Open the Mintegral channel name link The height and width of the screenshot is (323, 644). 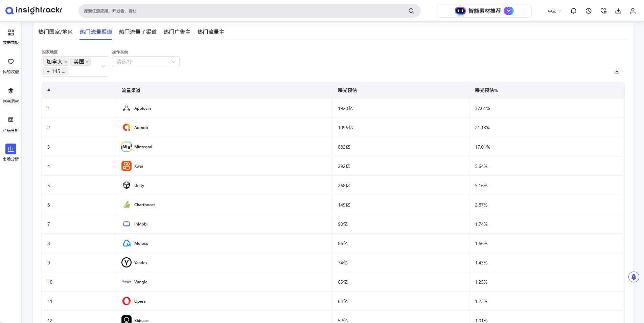point(143,147)
